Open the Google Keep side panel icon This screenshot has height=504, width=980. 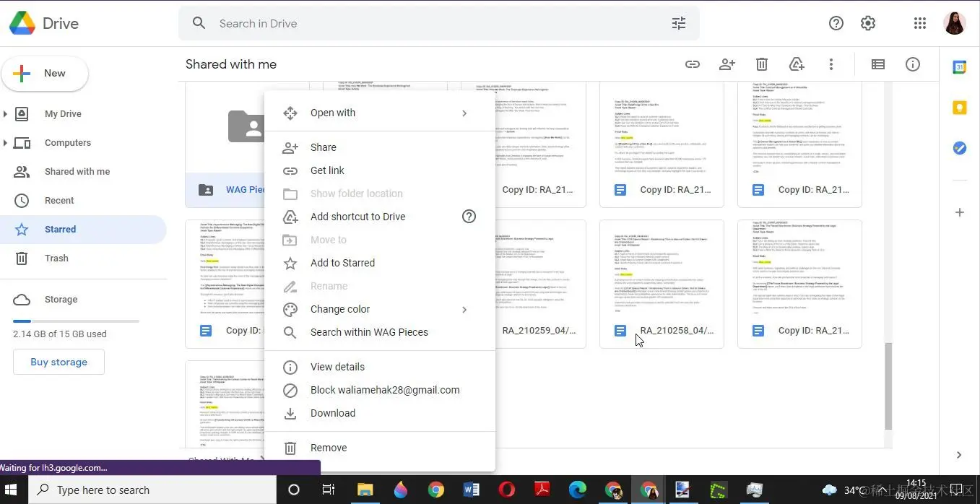point(959,108)
